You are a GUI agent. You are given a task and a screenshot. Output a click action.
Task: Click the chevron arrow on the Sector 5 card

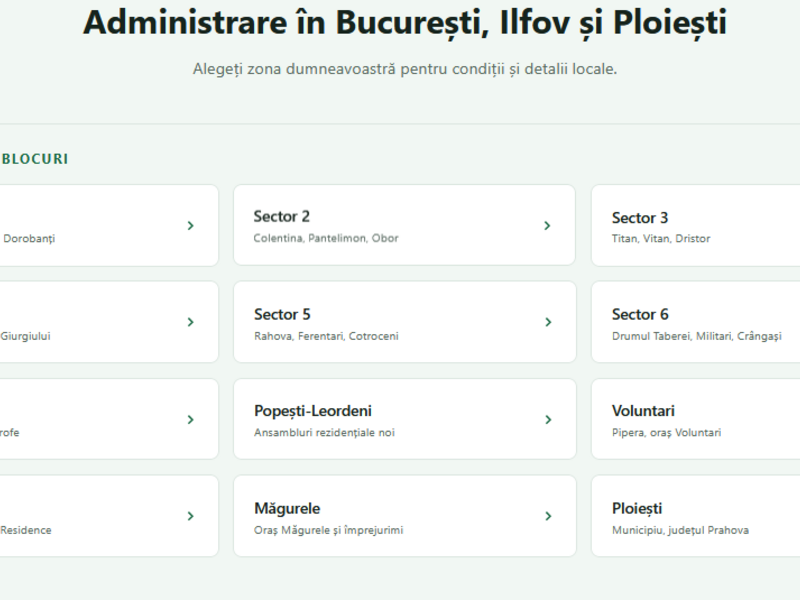548,322
